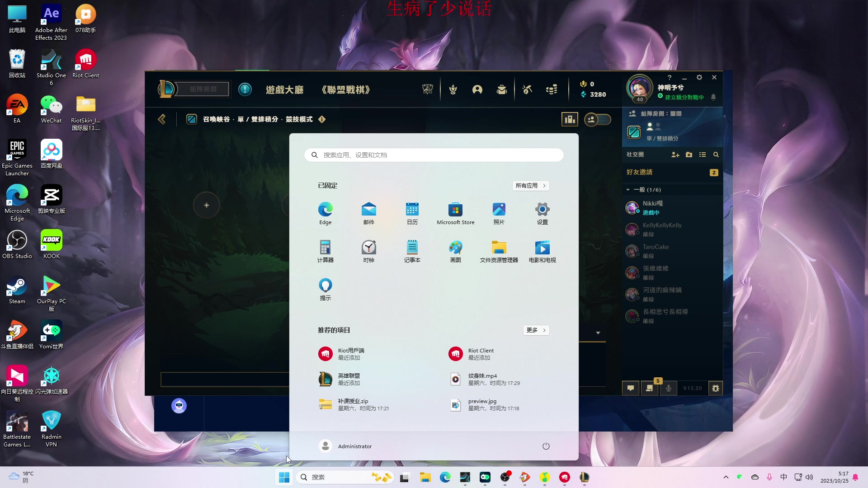Image resolution: width=868 pixels, height=488 pixels.
Task: Select friend KellyKellyKelly in friend list
Action: [x=672, y=230]
